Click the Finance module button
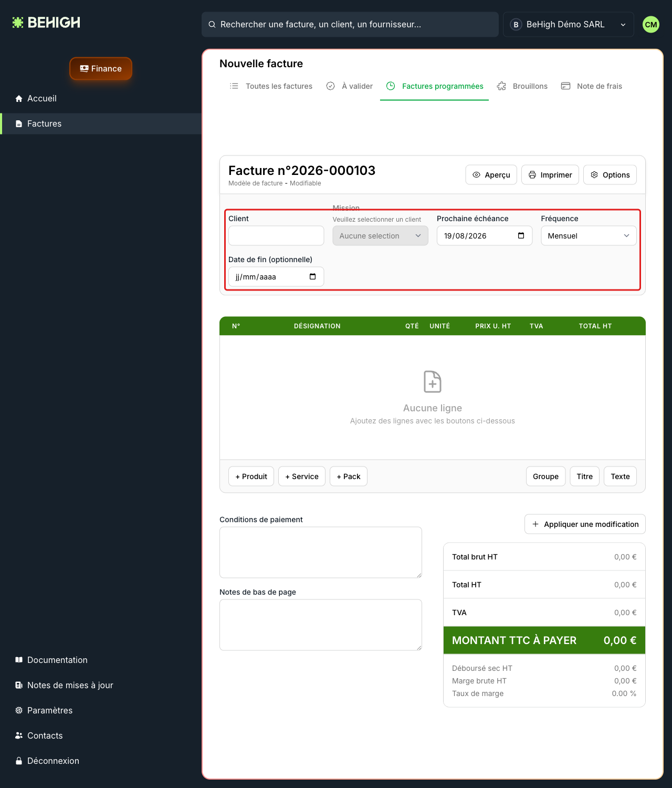This screenshot has width=672, height=788. 101,69
